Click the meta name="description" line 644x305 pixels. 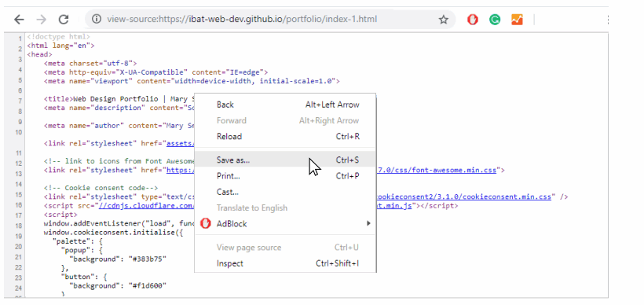point(119,108)
